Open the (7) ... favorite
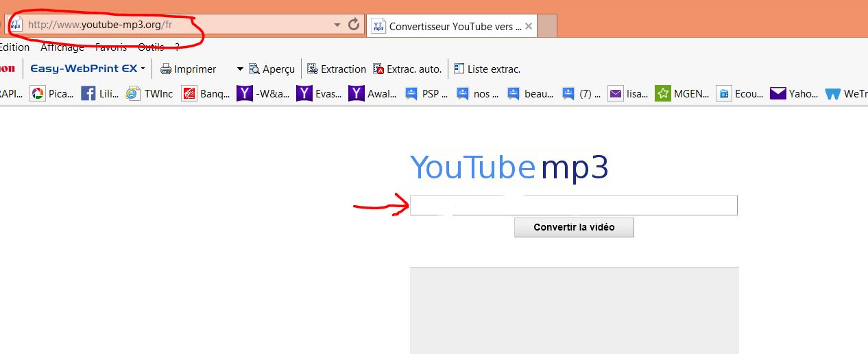The width and height of the screenshot is (868, 354). click(x=581, y=93)
